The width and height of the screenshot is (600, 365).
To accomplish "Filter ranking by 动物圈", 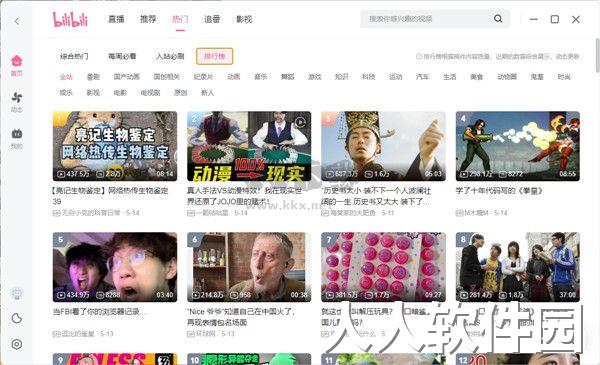I will (x=507, y=77).
